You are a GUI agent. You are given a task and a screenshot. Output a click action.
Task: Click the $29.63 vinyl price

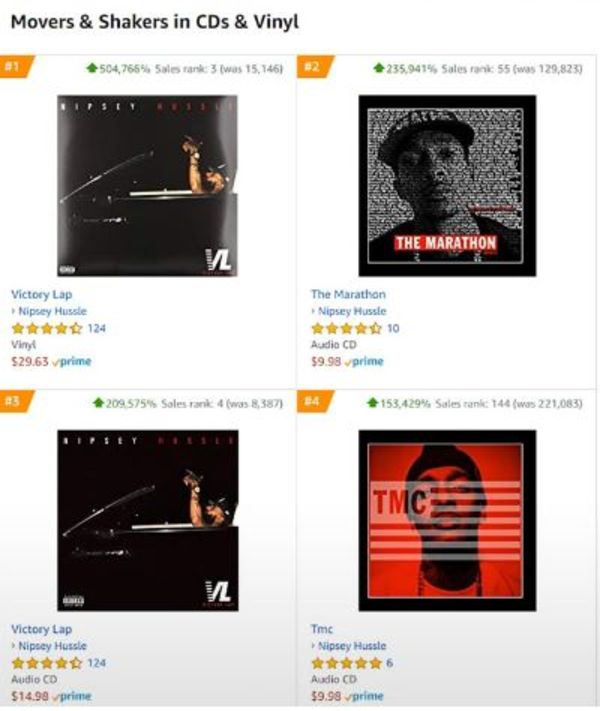click(x=29, y=361)
